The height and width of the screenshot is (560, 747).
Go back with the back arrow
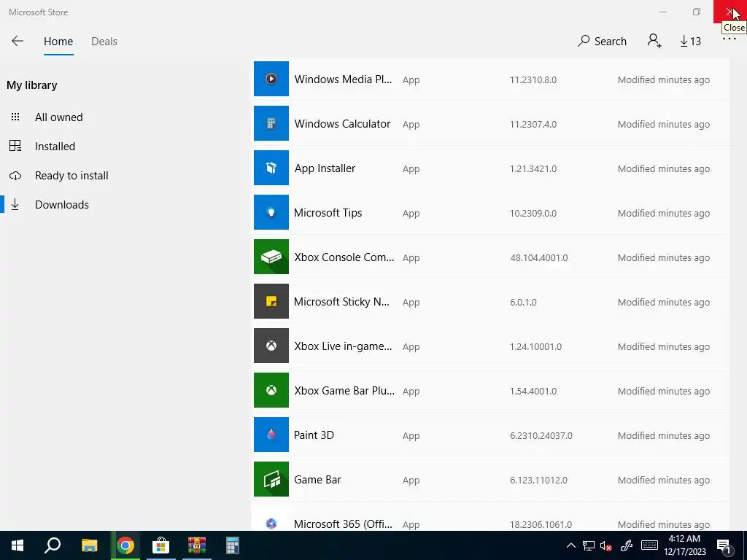tap(18, 41)
